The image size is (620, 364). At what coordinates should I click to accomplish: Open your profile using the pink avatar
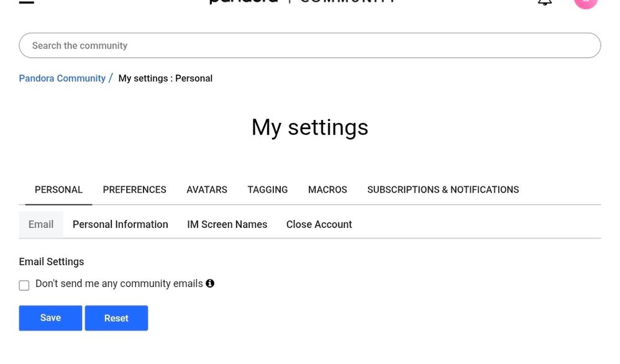(x=585, y=2)
